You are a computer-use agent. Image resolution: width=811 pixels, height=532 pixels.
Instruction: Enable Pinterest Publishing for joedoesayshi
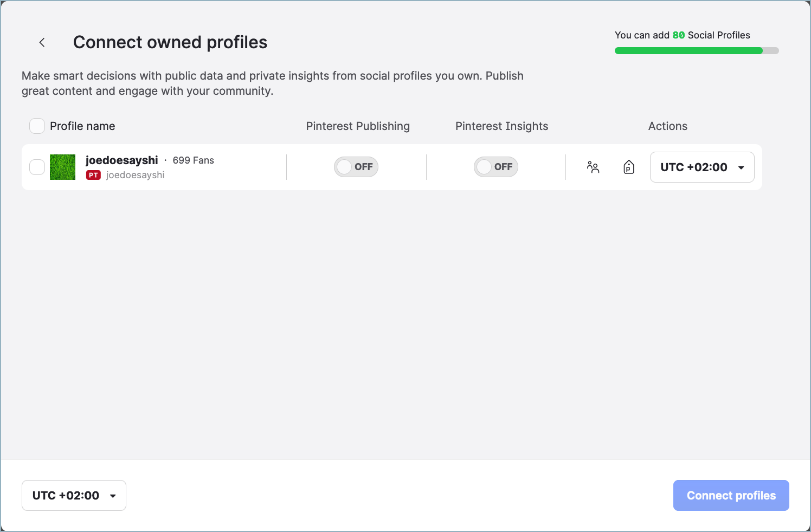click(x=356, y=167)
